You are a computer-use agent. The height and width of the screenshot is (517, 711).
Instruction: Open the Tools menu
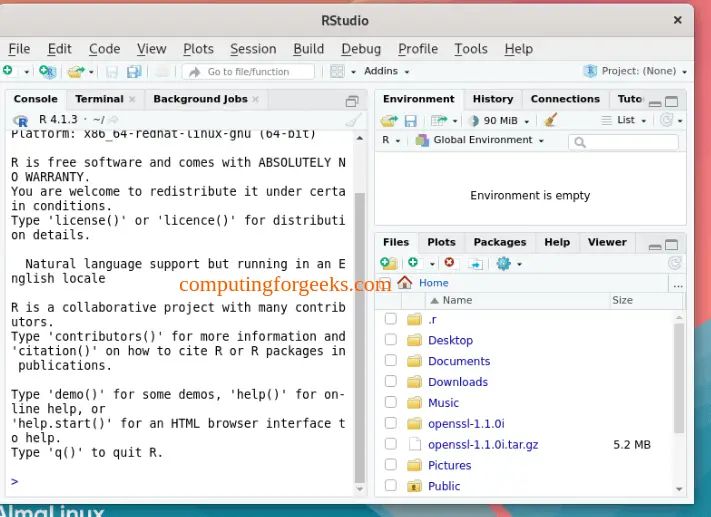point(471,49)
